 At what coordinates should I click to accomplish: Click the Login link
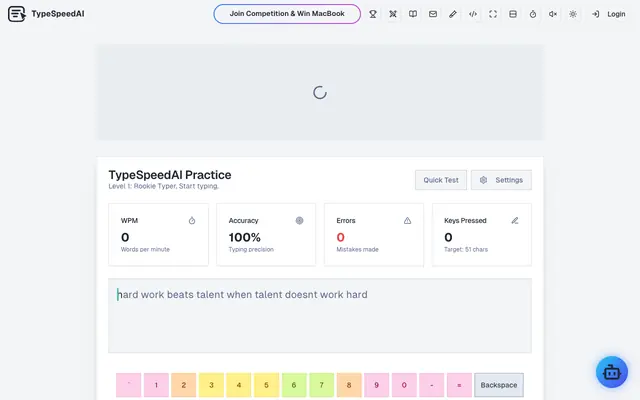(609, 14)
